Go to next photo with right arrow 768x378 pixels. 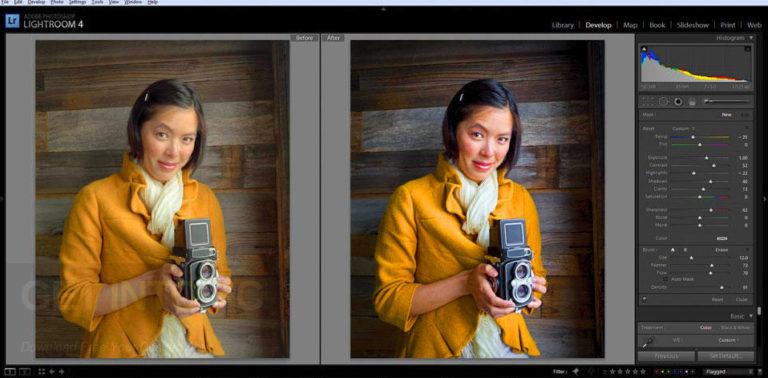[61, 372]
